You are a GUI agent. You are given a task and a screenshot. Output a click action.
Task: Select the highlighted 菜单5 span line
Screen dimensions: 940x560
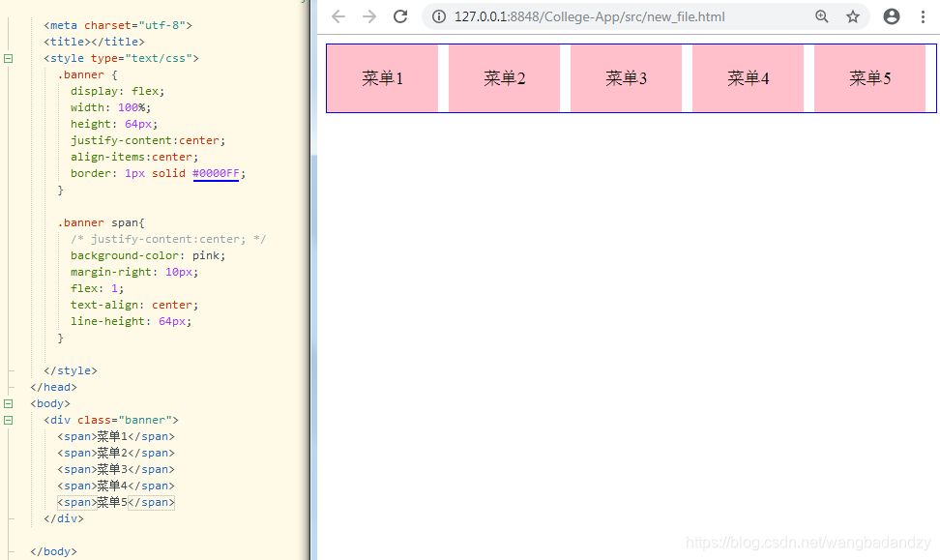[116, 501]
